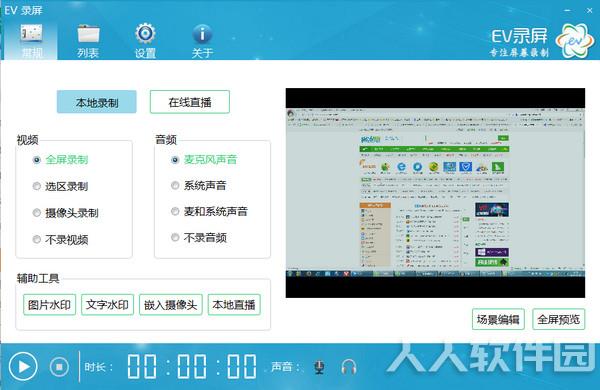The height and width of the screenshot is (390, 600).
Task: Click the 文字水印 button
Action: [x=107, y=305]
